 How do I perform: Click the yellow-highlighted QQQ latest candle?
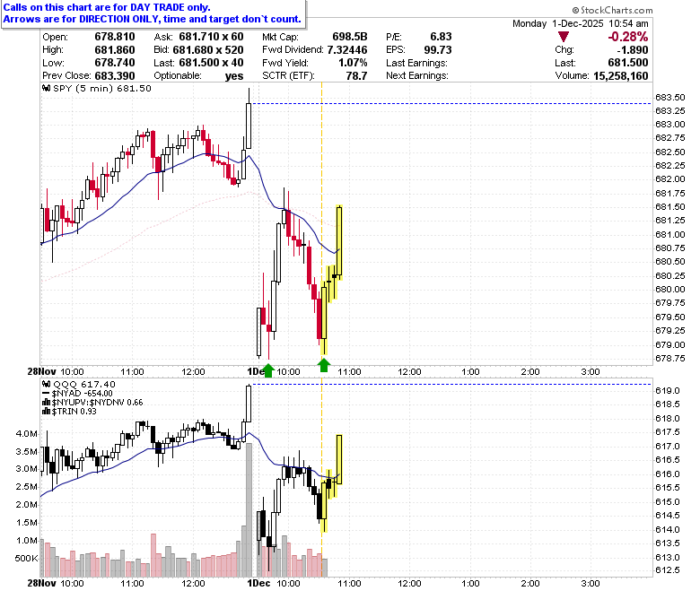[339, 459]
